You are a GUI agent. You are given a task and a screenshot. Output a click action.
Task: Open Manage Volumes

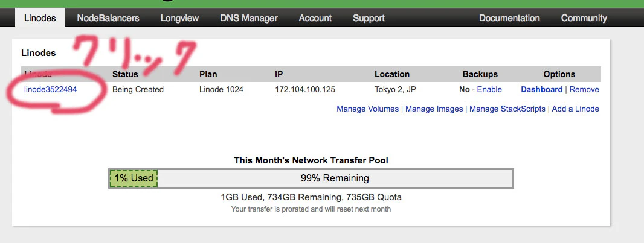(x=367, y=109)
